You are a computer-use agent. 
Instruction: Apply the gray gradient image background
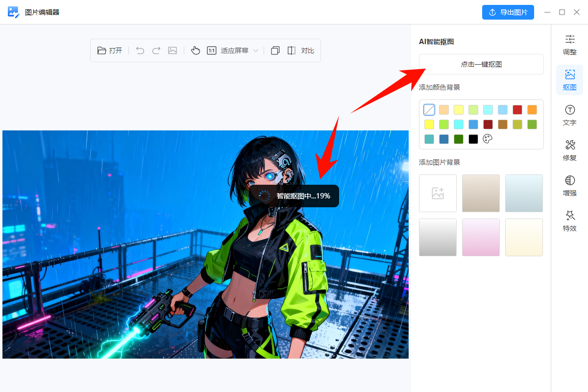438,238
